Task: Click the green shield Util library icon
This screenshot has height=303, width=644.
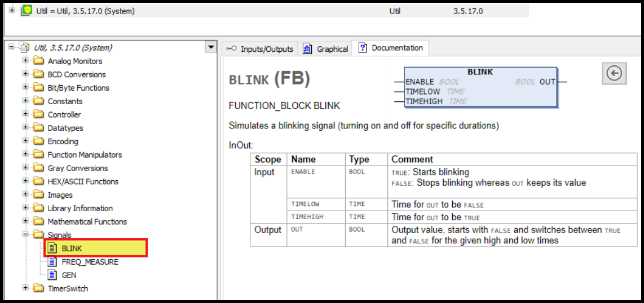Action: pos(27,11)
